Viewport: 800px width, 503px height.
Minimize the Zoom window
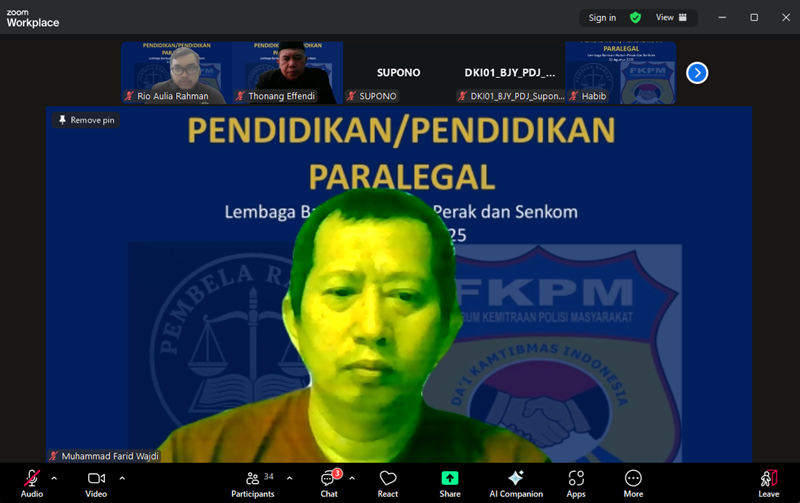tap(722, 17)
